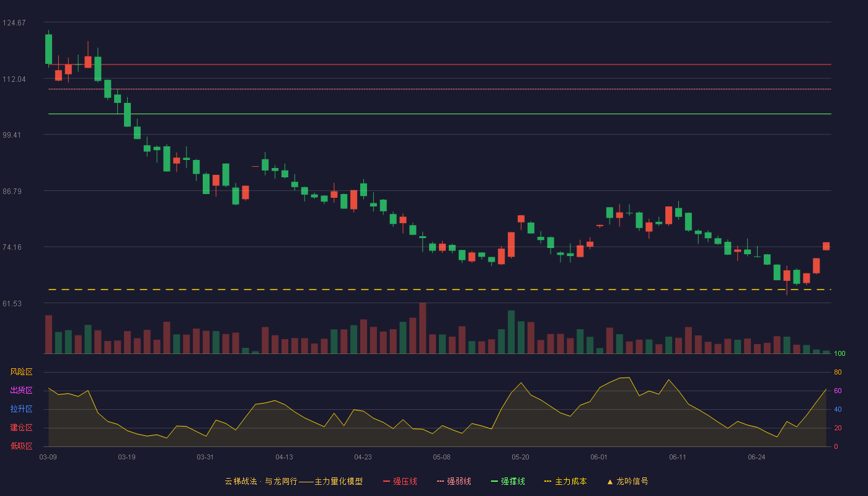Click the 06-01 date label
The width and height of the screenshot is (868, 496).
click(x=599, y=457)
